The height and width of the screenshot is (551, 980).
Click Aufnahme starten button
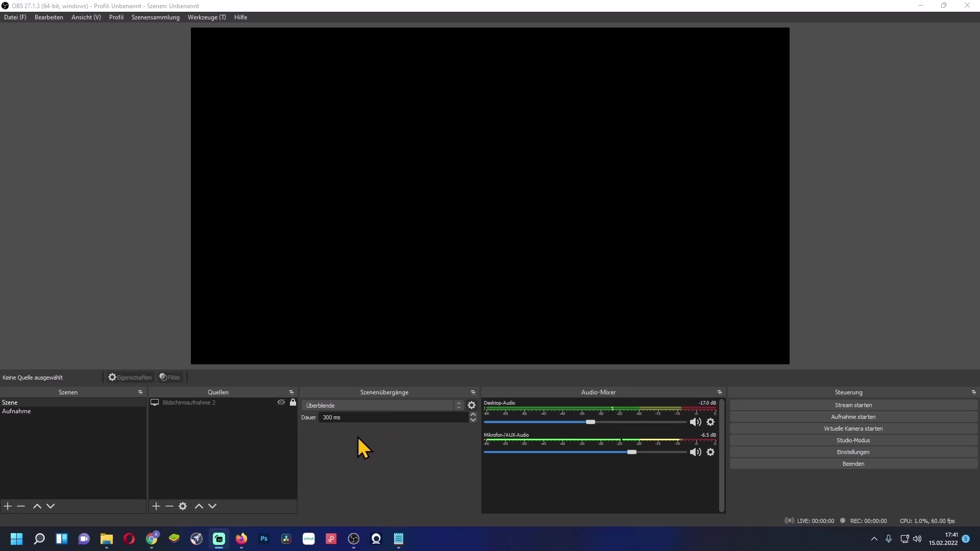pyautogui.click(x=853, y=417)
